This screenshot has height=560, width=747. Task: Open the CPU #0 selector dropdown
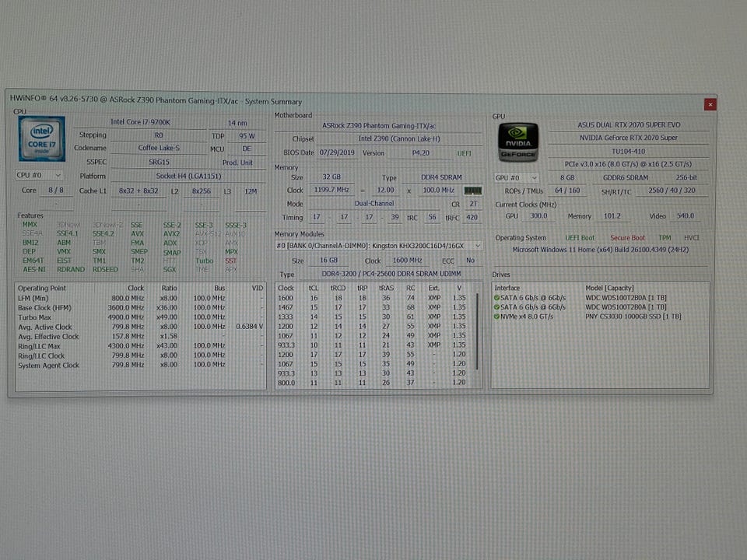coord(39,175)
